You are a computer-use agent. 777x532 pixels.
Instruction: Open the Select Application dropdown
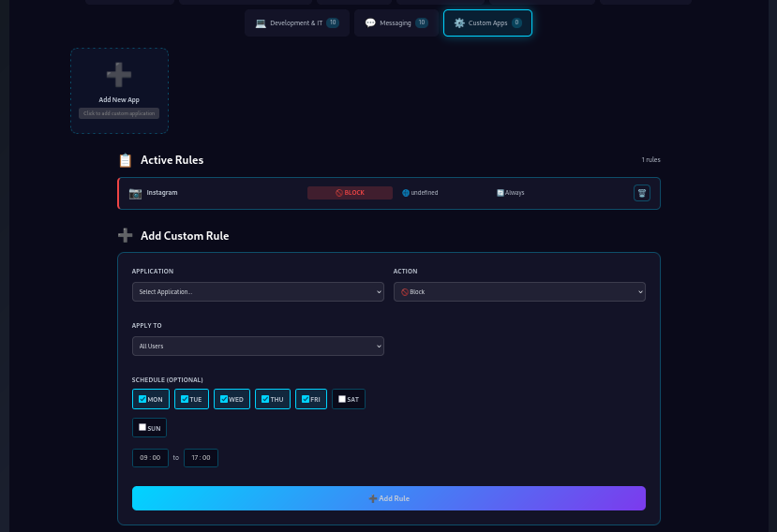click(258, 292)
